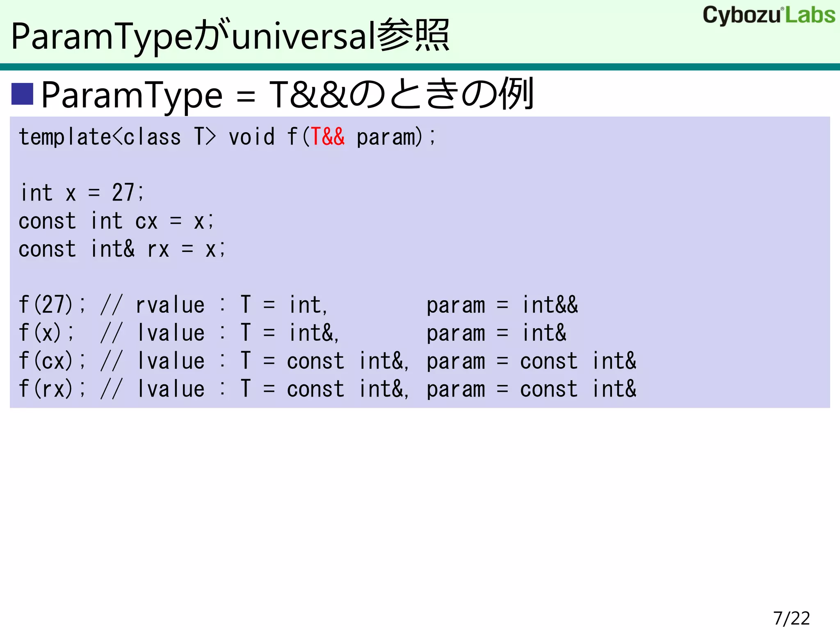The height and width of the screenshot is (630, 840).
Task: Click 'T = const int&,' on f(cx) line
Action: pyautogui.click(x=325, y=361)
